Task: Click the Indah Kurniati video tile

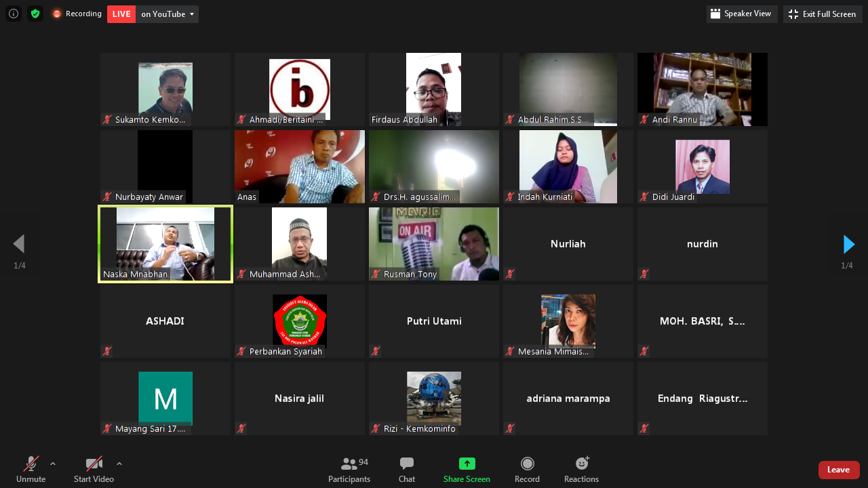Action: (x=568, y=167)
